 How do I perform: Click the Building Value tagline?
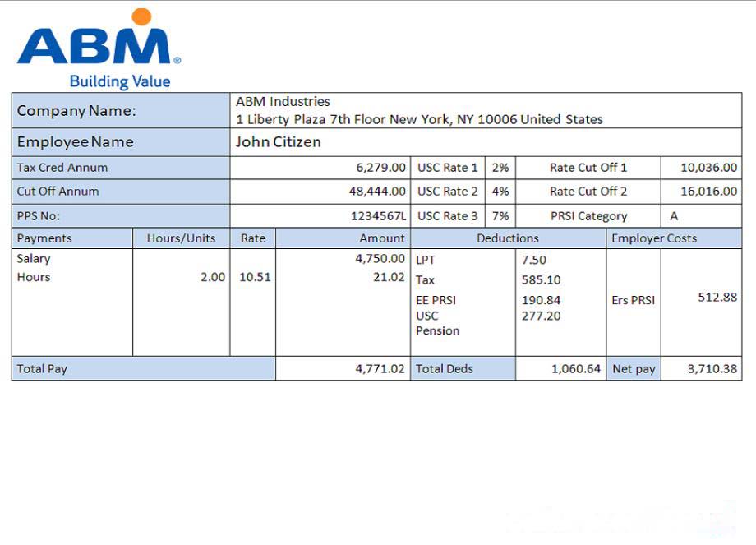tap(120, 81)
